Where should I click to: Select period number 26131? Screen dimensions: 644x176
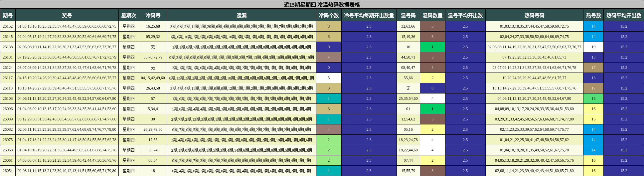[8, 57]
